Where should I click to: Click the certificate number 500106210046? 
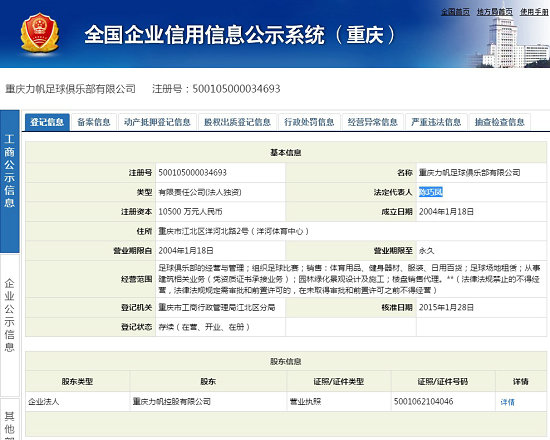pos(423,401)
